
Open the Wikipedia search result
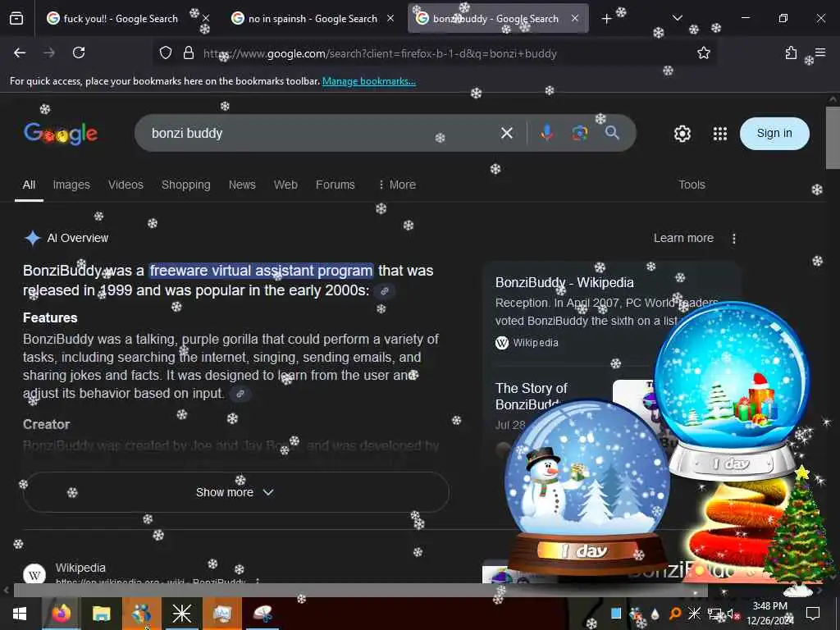tap(80, 568)
